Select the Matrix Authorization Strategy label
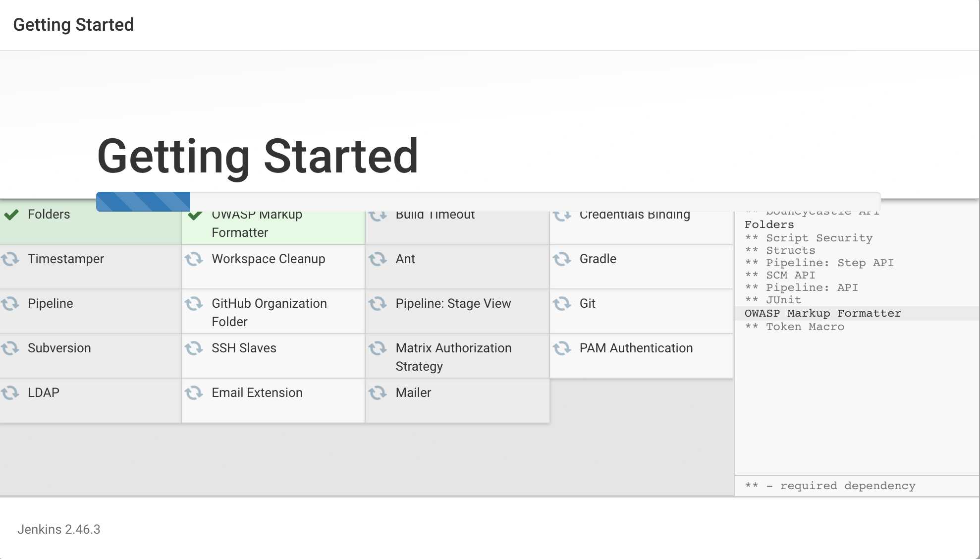 [453, 357]
